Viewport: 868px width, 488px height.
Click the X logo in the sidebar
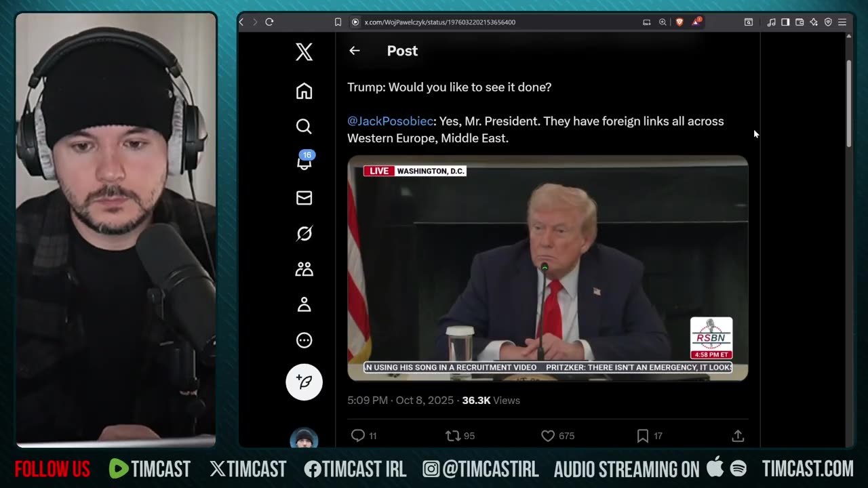point(304,52)
